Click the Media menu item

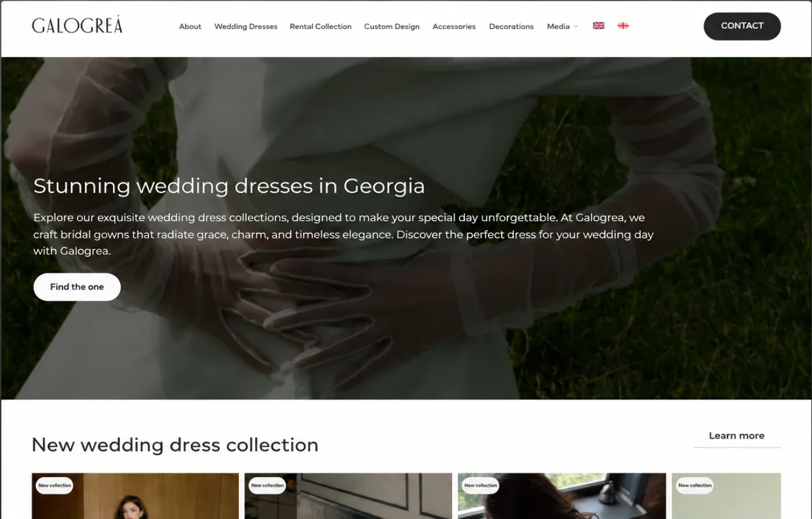(559, 27)
